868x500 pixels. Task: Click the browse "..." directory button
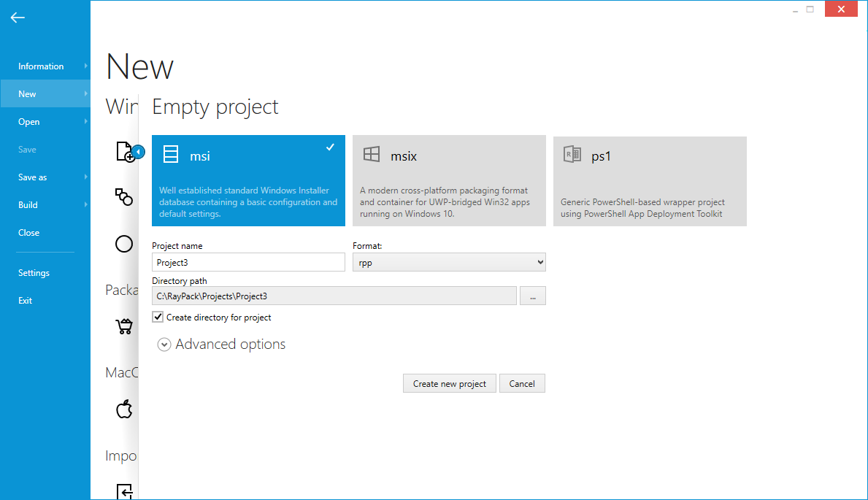532,296
